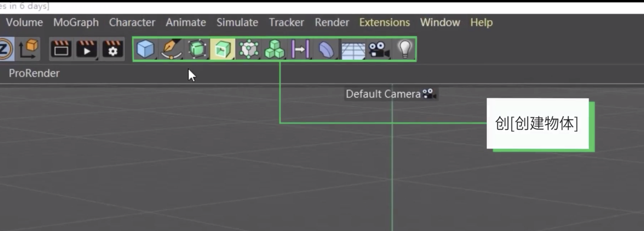This screenshot has width=644, height=231.
Task: Click Render to Picture Viewer icon
Action: pos(87,49)
